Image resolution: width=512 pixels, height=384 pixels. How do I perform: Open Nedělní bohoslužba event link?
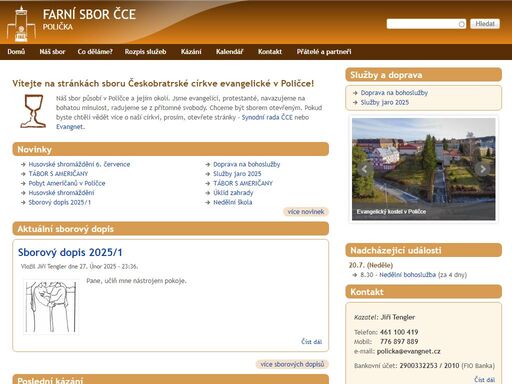[407, 275]
